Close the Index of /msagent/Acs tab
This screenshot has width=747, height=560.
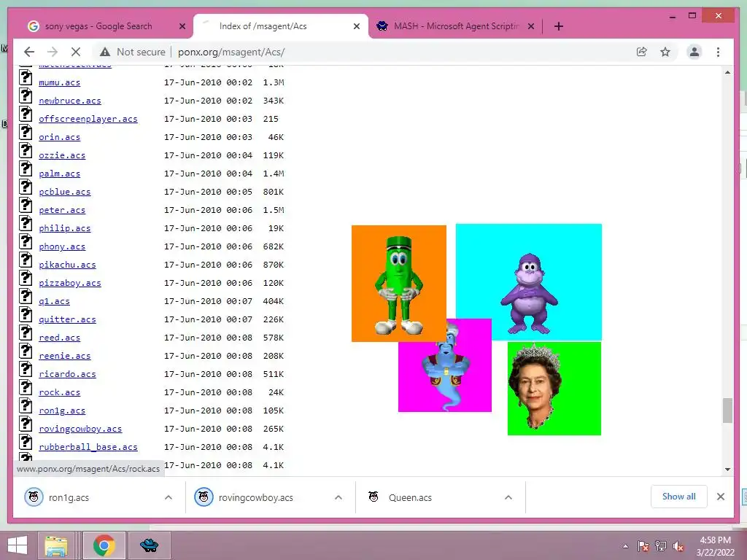(x=356, y=26)
